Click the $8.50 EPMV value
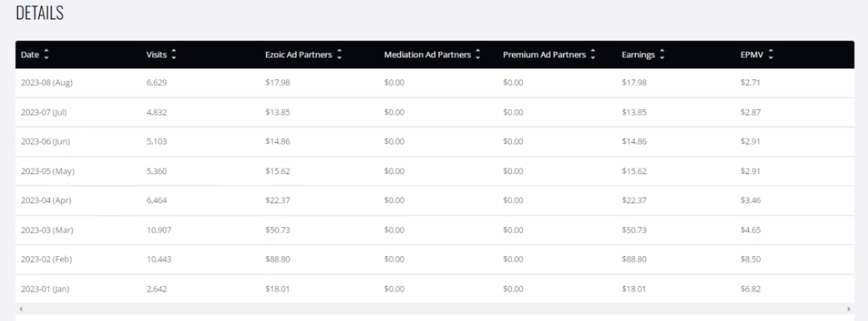 [x=750, y=260]
